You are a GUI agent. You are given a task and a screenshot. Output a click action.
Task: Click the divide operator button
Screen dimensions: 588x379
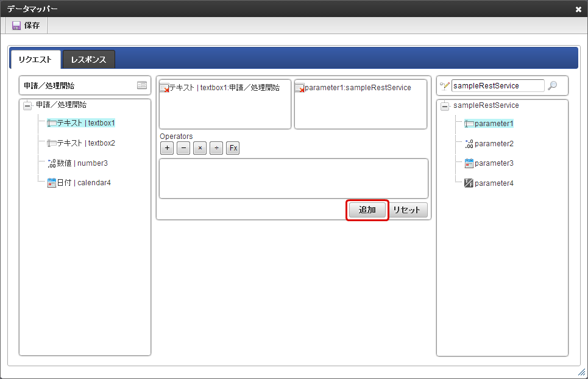coord(216,148)
